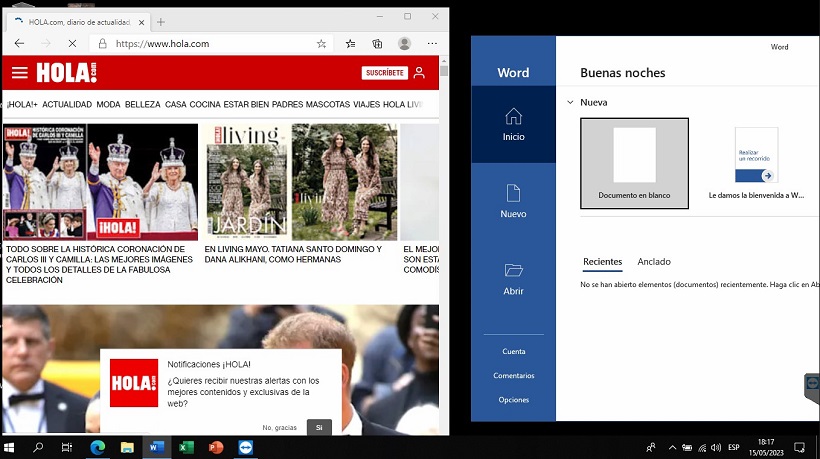Open the notification center icon
The height and width of the screenshot is (459, 820).
click(799, 447)
